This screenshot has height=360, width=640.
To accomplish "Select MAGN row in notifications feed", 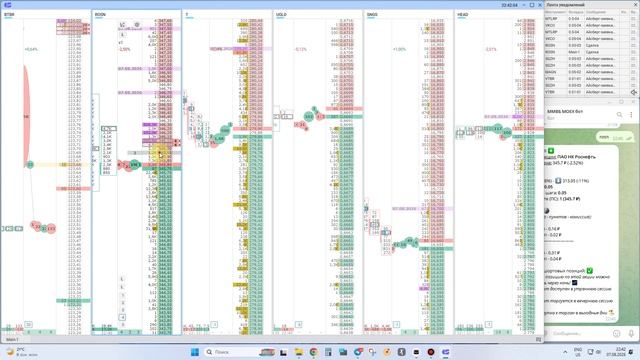I will click(590, 72).
